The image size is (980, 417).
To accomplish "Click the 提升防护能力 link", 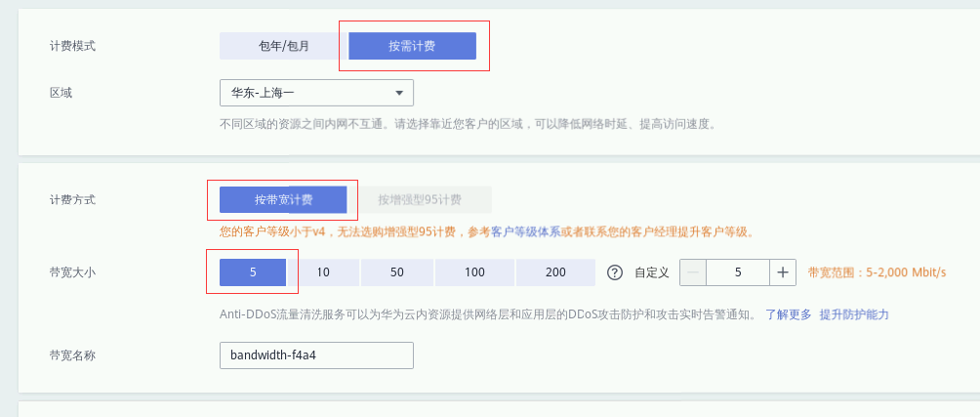I will 853,314.
